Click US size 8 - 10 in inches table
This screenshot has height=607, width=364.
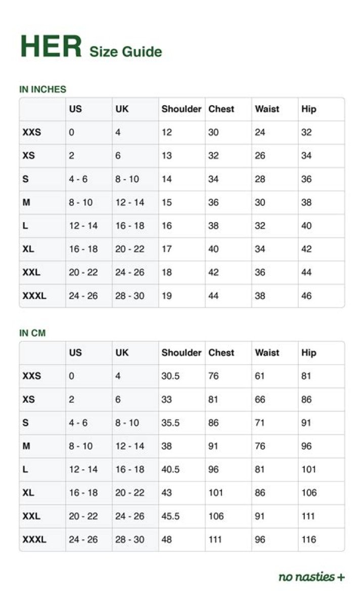[81, 202]
